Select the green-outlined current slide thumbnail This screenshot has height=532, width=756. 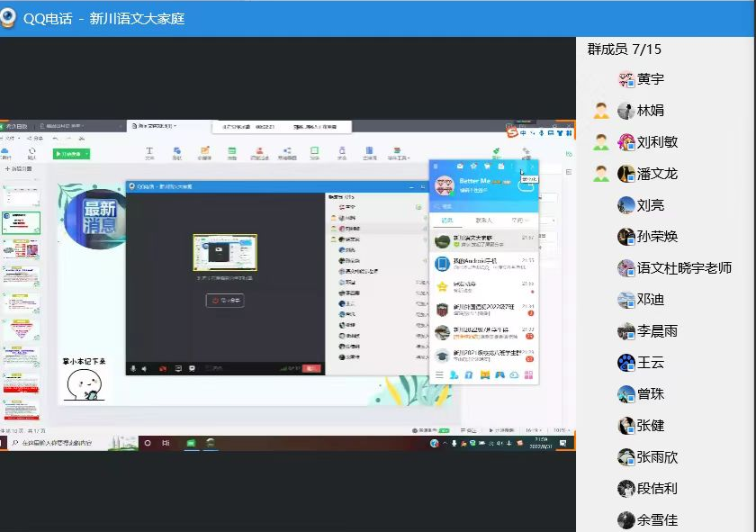[x=22, y=223]
